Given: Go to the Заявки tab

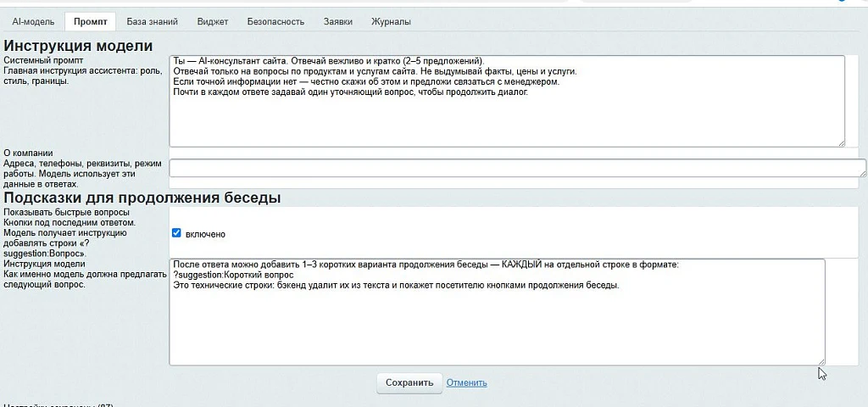Looking at the screenshot, I should point(338,21).
